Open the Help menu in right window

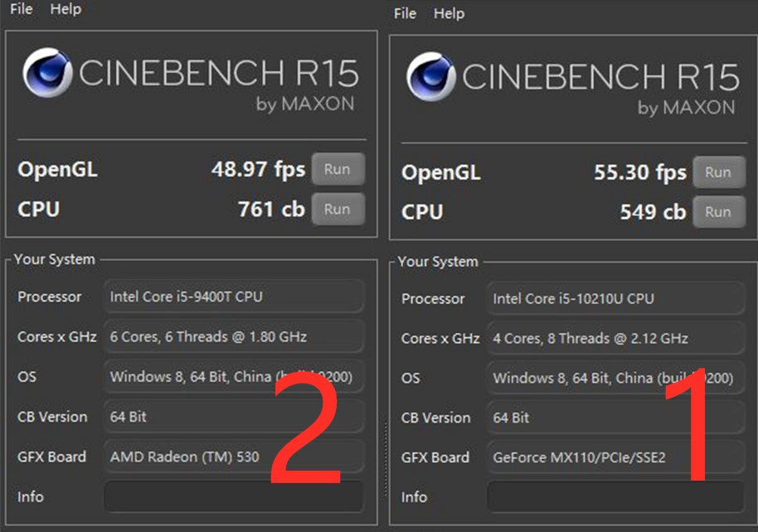point(449,13)
